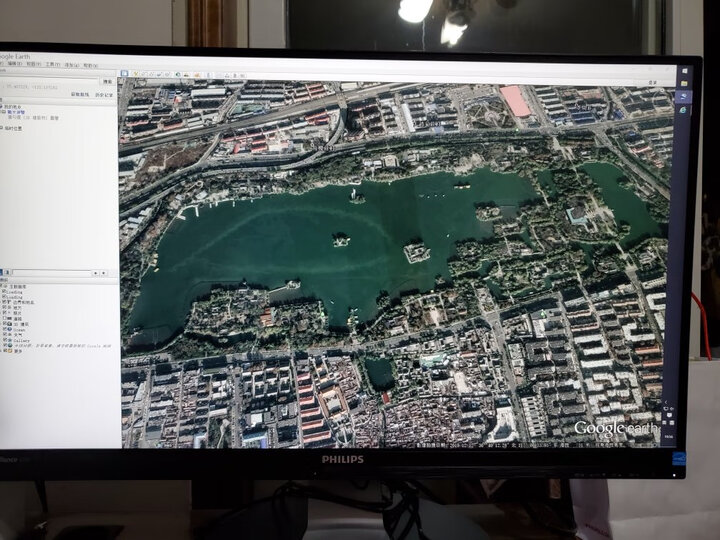Click the View in Google Maps icon

click(243, 76)
